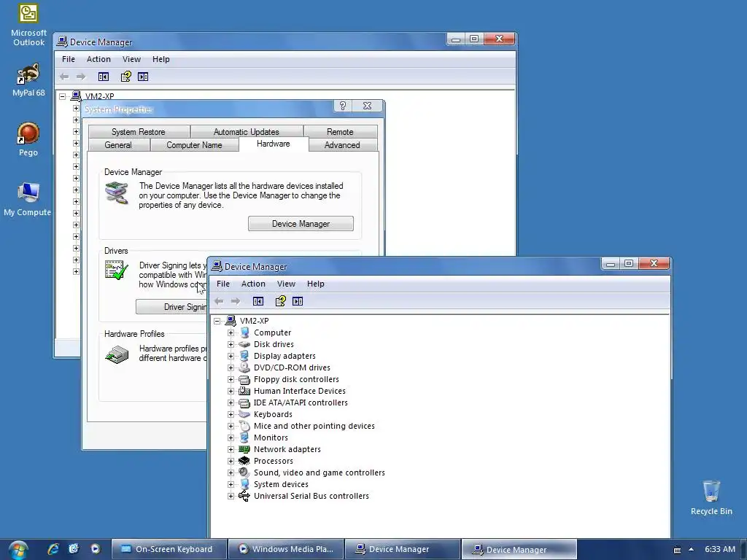Show hidden tray icons arrow
747x560 pixels.
pos(692,550)
